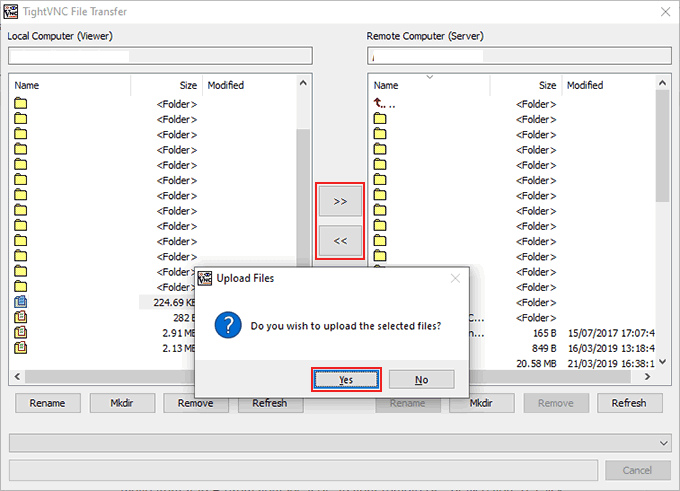Image resolution: width=680 pixels, height=491 pixels.
Task: Click the parent folder up-arrow icon in remote list
Action: [x=379, y=104]
